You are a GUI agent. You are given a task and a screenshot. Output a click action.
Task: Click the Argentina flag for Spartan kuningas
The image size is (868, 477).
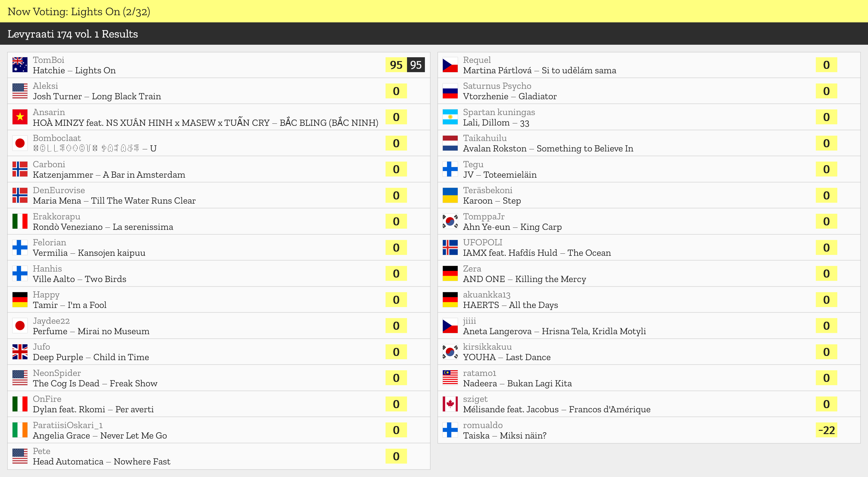point(450,117)
